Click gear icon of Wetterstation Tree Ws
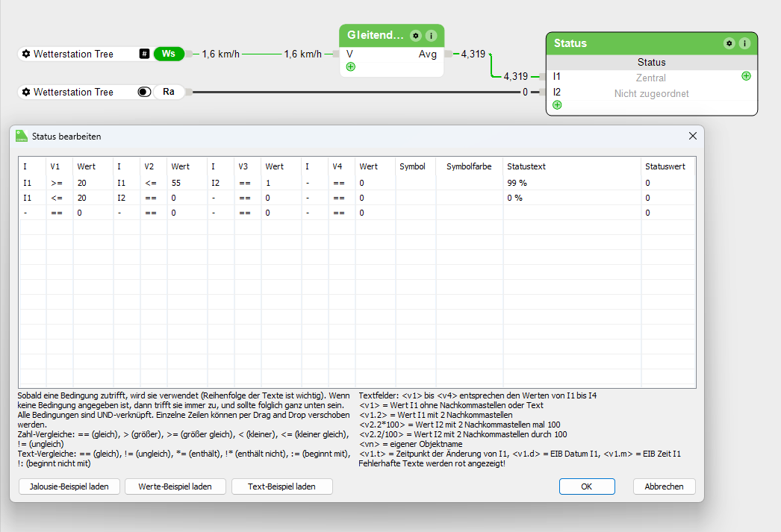The image size is (781, 532). pyautogui.click(x=26, y=54)
